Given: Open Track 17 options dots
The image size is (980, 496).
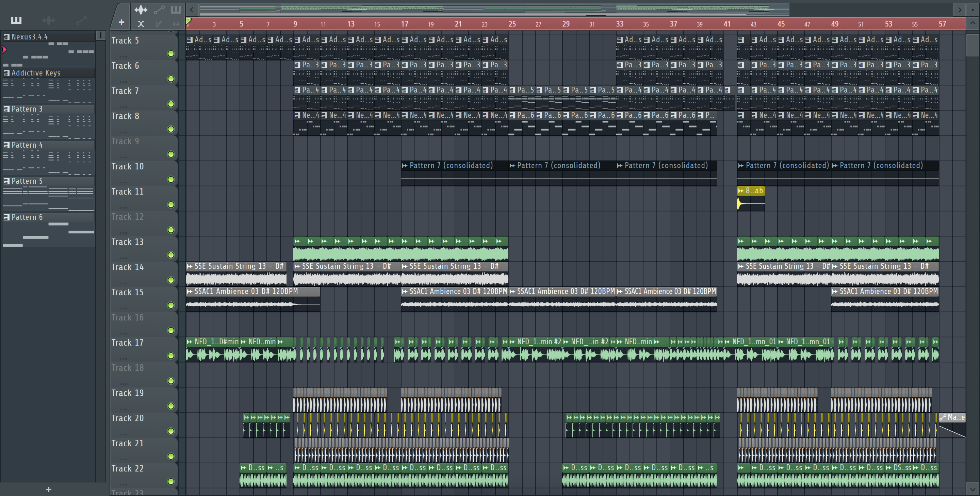Looking at the screenshot, I should [x=123, y=358].
